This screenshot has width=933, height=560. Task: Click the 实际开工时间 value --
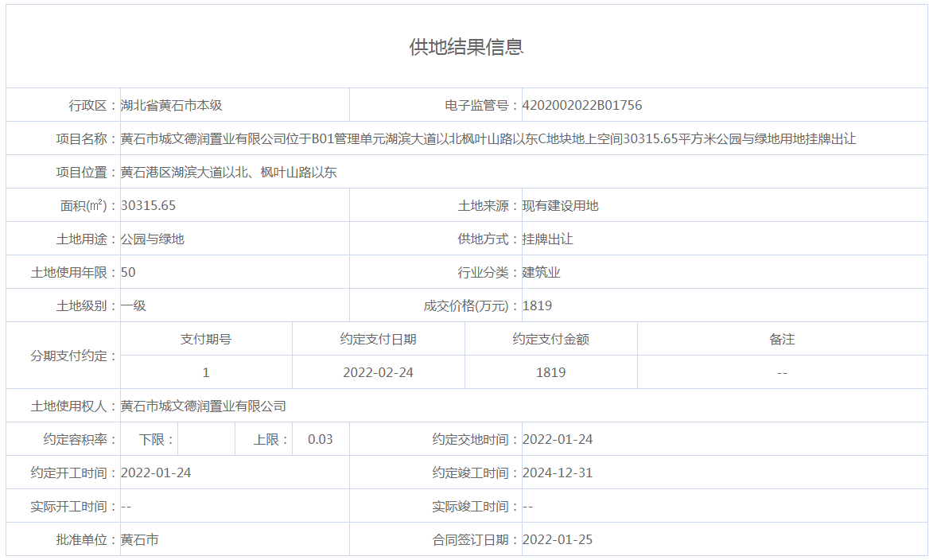(x=126, y=507)
